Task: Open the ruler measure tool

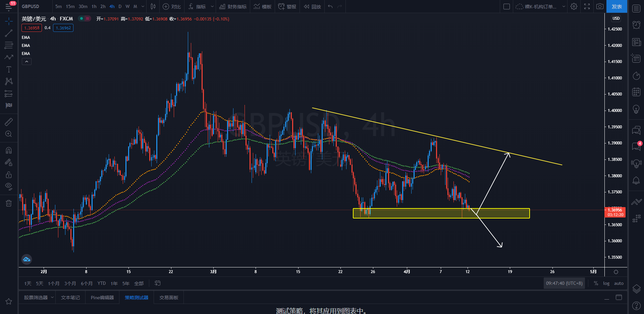Action: pyautogui.click(x=9, y=122)
